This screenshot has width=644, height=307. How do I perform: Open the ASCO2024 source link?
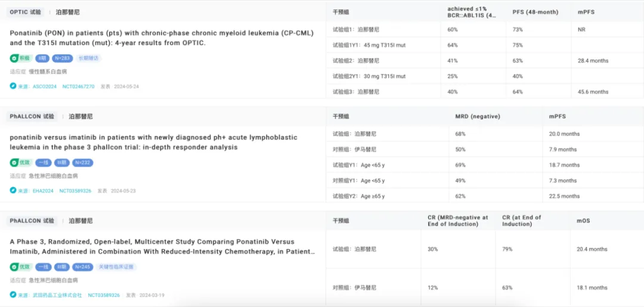point(45,86)
